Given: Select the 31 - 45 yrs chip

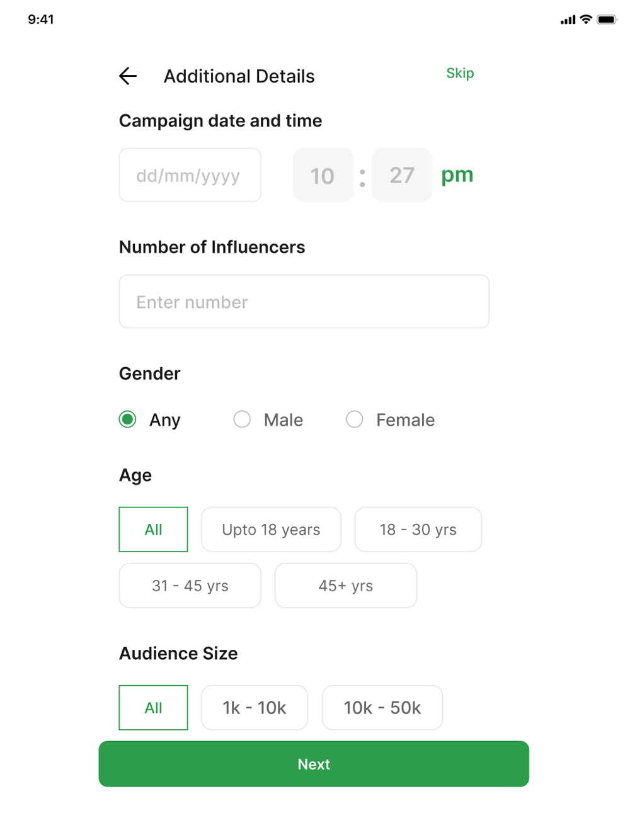Looking at the screenshot, I should 190,586.
